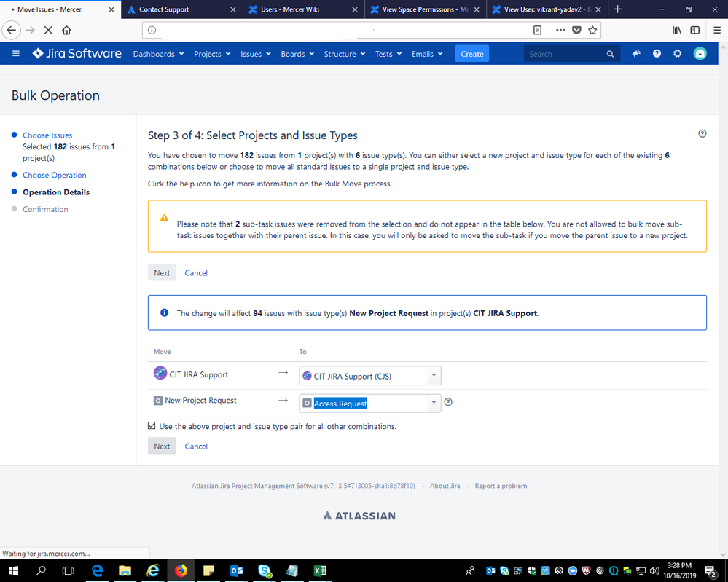
Task: Open Windows Start menu
Action: [x=13, y=570]
